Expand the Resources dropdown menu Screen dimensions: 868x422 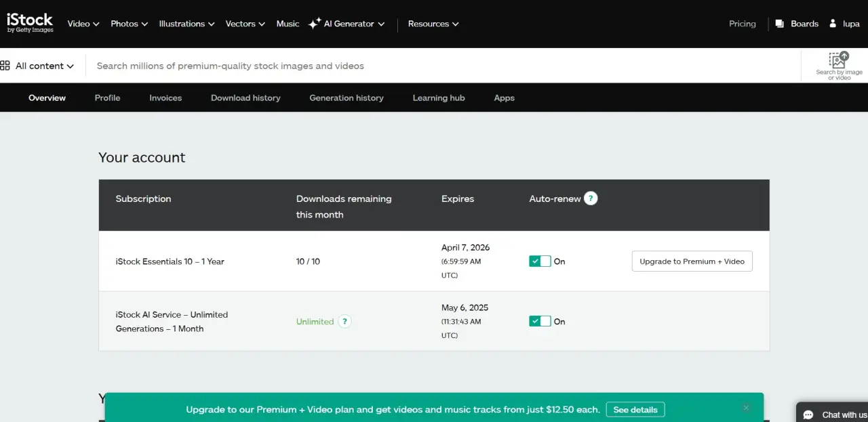433,24
